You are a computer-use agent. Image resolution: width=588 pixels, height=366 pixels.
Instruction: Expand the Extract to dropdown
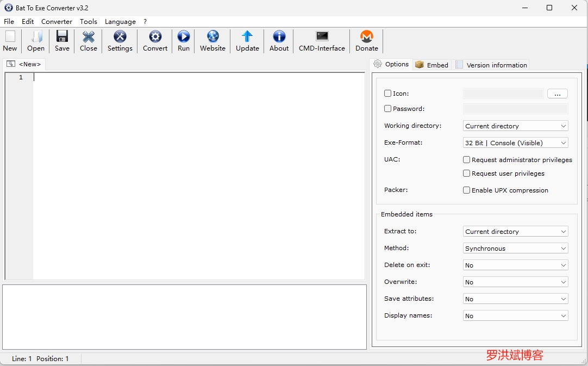tap(516, 231)
